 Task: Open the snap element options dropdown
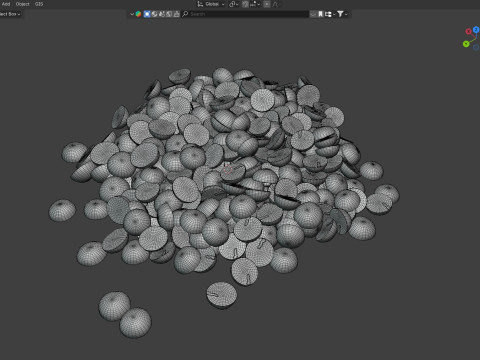[x=255, y=4]
